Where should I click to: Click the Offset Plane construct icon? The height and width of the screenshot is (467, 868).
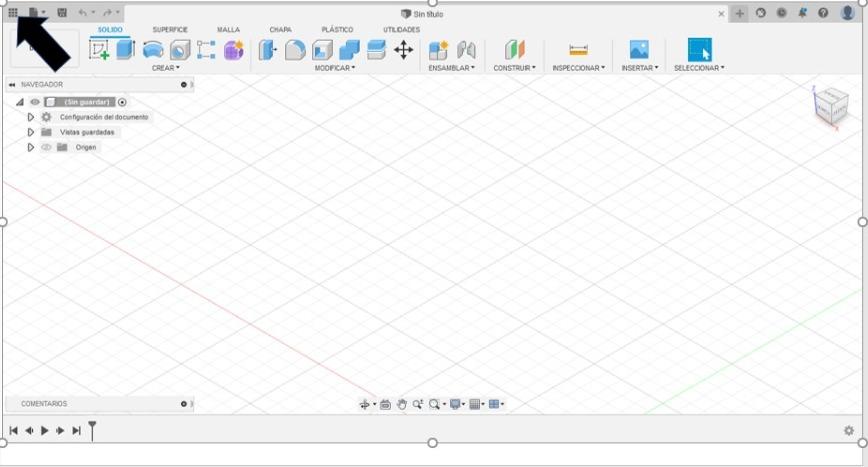(514, 50)
